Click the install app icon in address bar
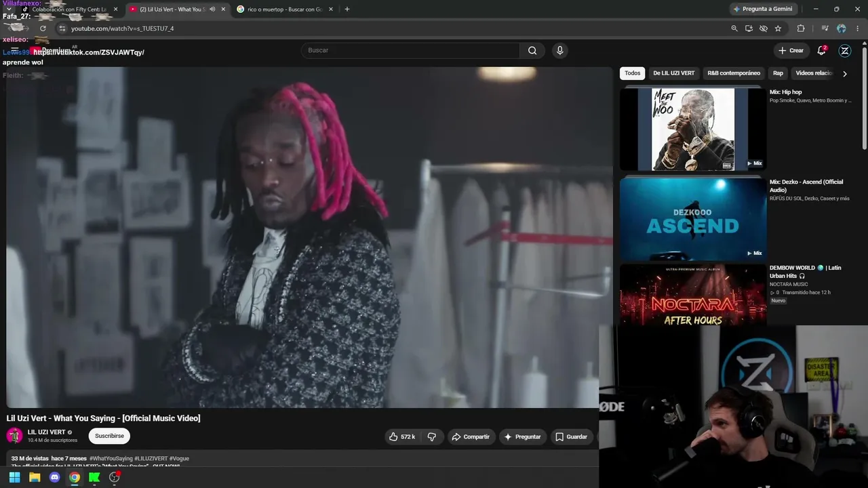 (749, 28)
